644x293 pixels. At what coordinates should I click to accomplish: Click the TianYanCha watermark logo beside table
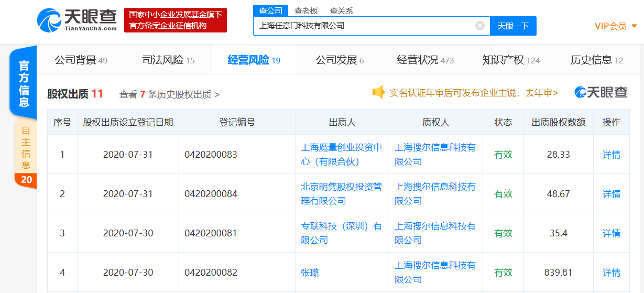tap(601, 93)
